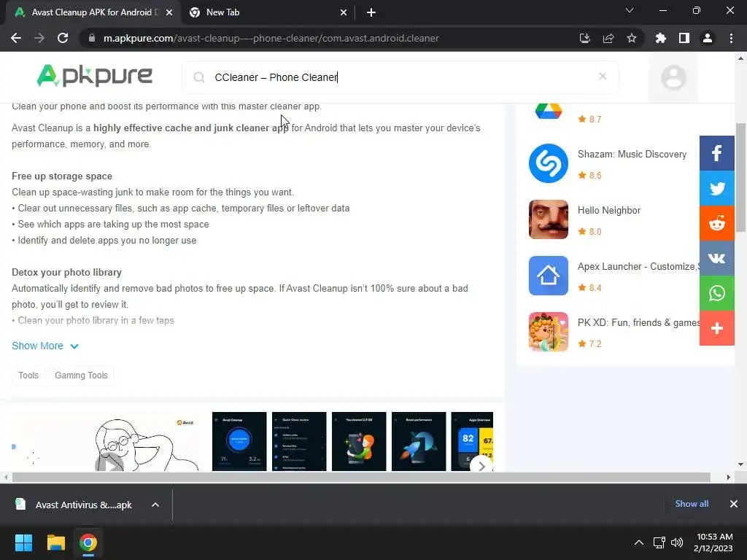Show hidden system tray icons
The height and width of the screenshot is (560, 747).
639,542
